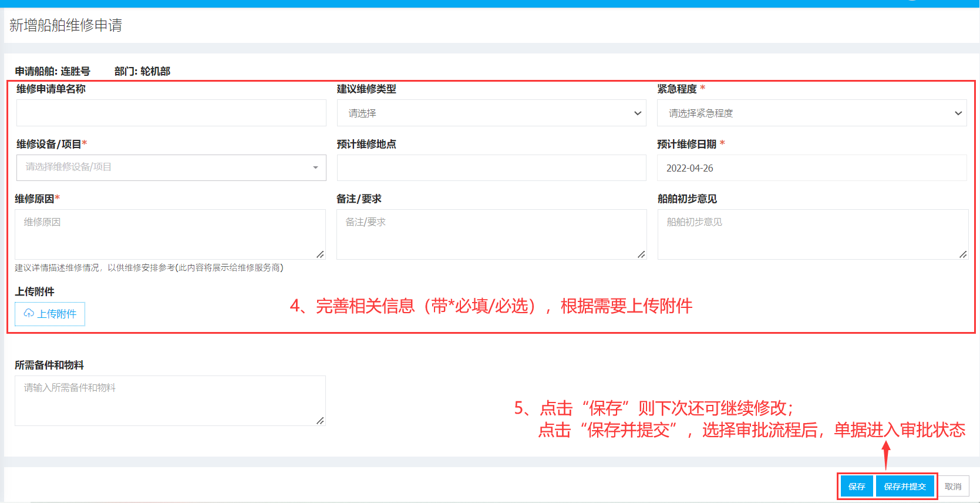Click the 预计维修日期 field showing 2022-04-26
The image size is (980, 503).
[812, 167]
